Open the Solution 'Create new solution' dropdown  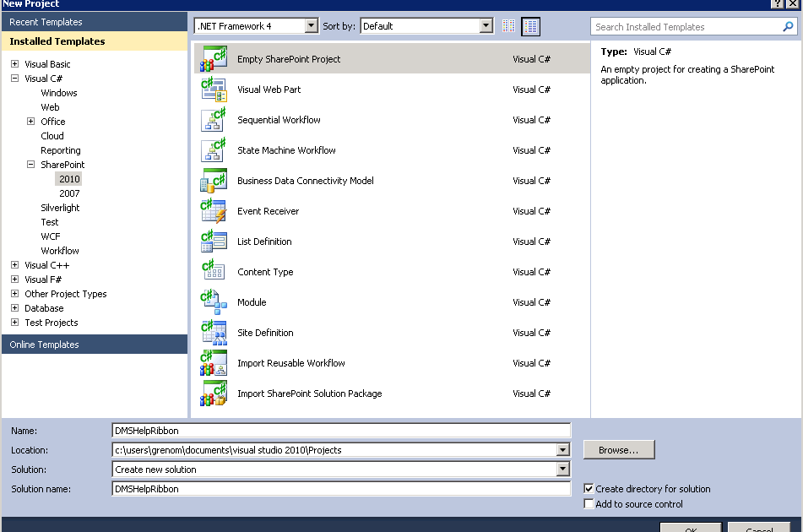(563, 470)
